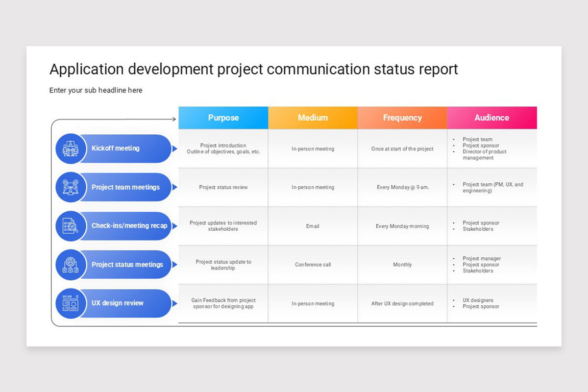Select the Purpose column header
The width and height of the screenshot is (588, 392).
223,118
